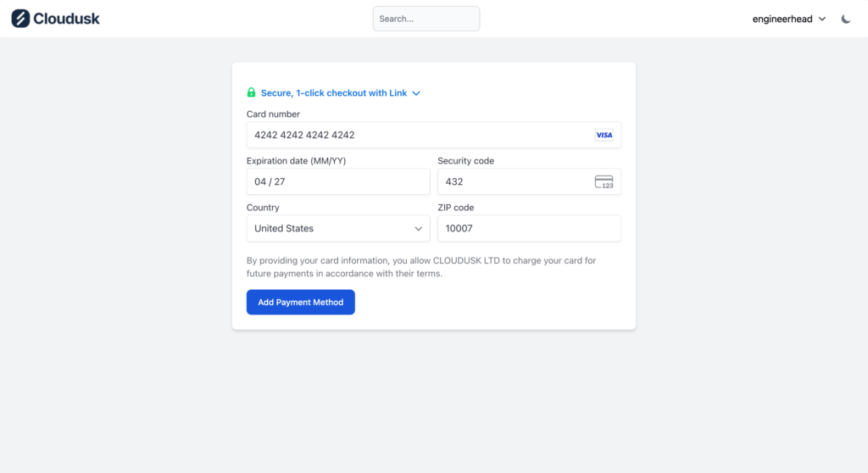
Task: Click the Cloudusk logo icon
Action: point(20,19)
